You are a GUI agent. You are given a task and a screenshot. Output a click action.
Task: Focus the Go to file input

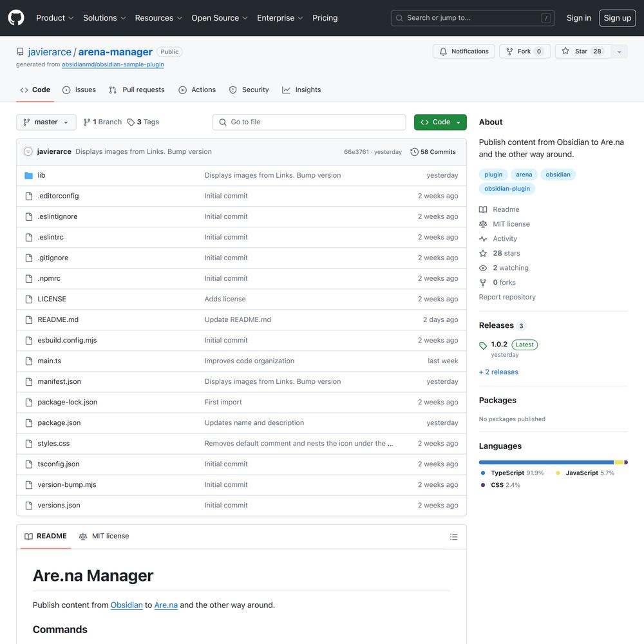click(309, 122)
